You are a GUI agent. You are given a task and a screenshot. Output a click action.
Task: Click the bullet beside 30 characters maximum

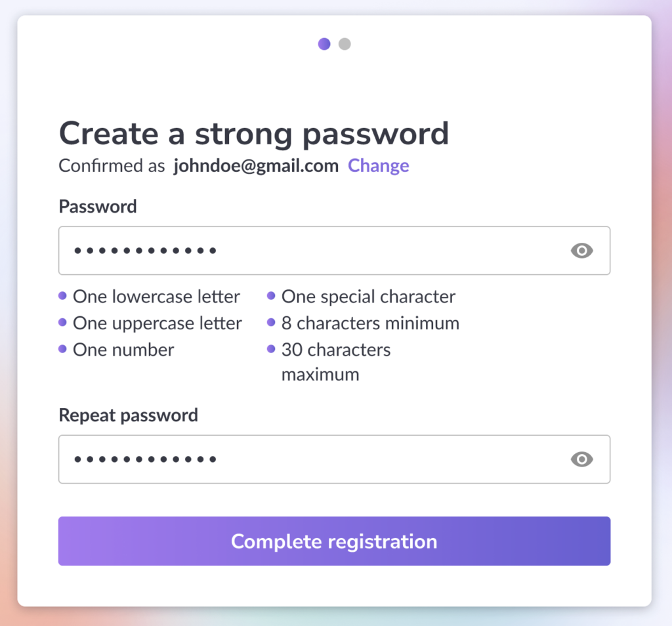pyautogui.click(x=271, y=349)
